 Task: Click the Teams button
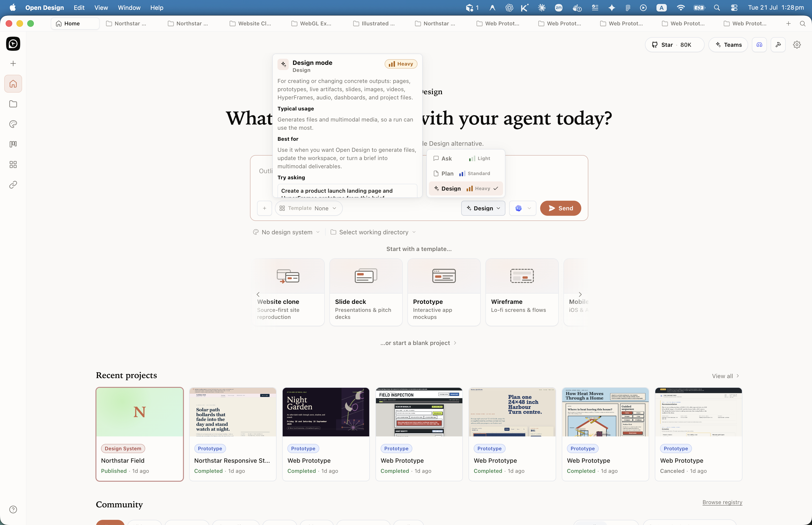pos(728,45)
